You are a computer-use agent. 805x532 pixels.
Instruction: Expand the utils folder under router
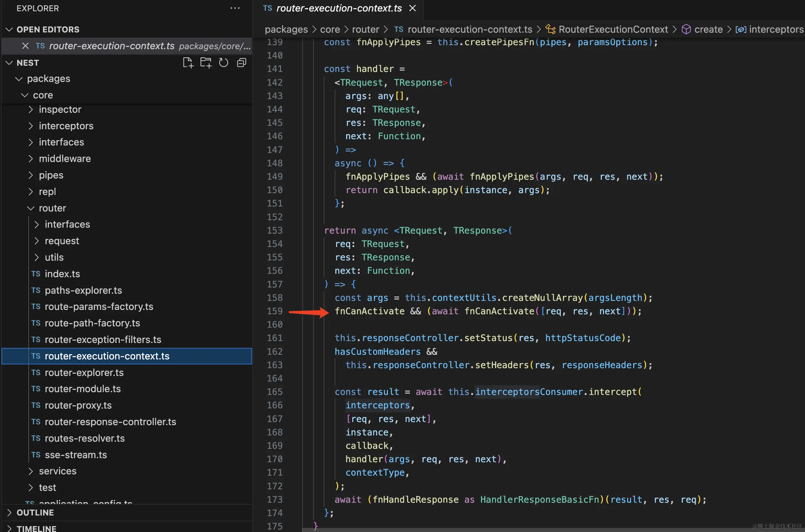(37, 257)
